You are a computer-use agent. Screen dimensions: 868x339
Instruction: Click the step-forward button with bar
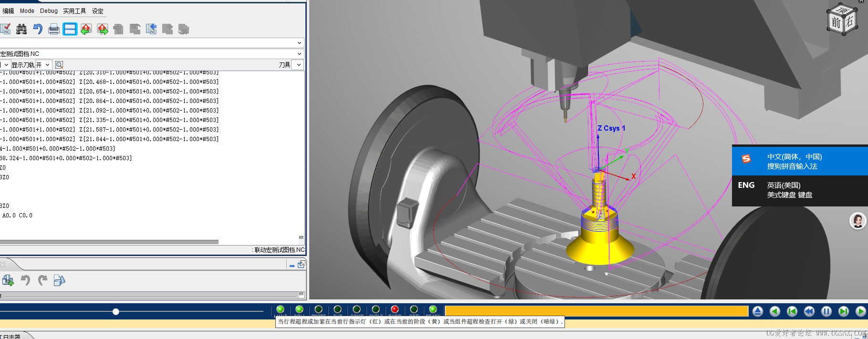tap(844, 311)
